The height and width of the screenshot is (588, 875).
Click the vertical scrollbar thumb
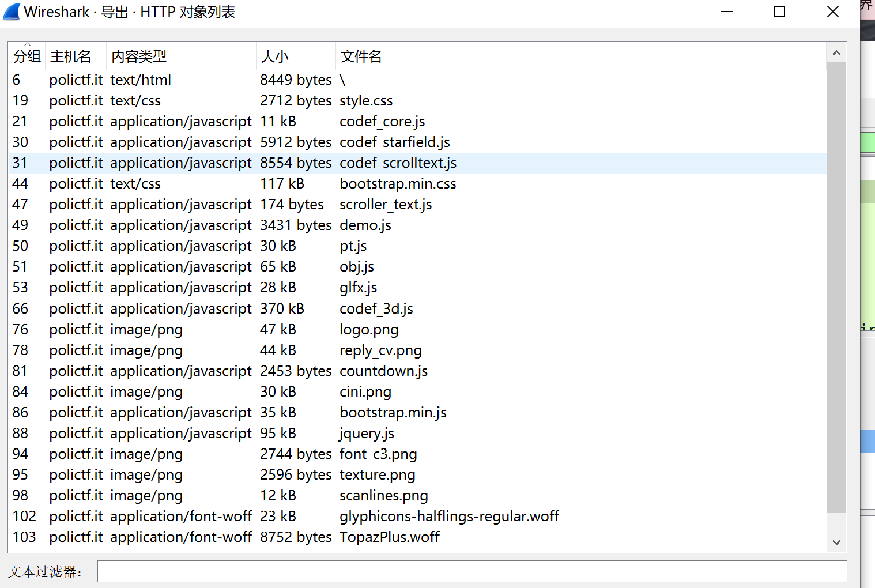pos(836,287)
